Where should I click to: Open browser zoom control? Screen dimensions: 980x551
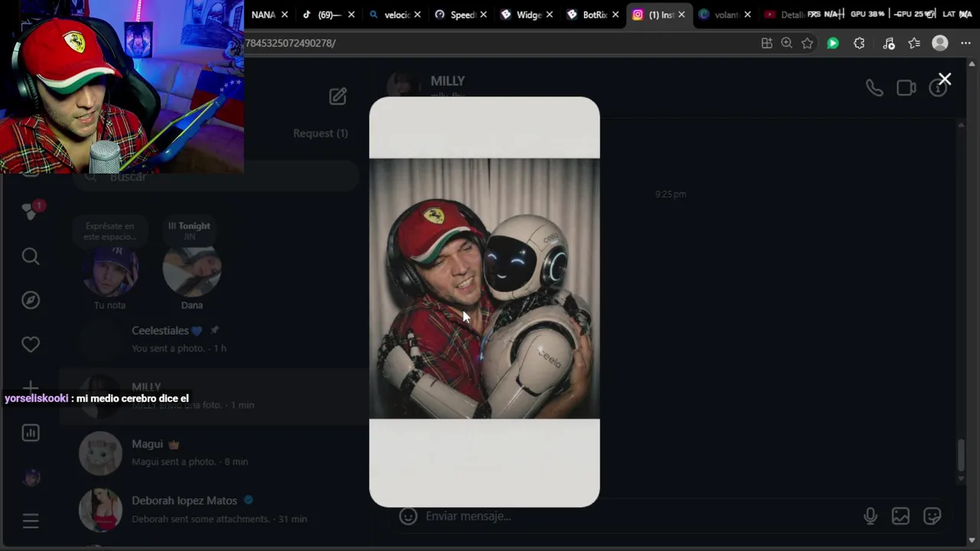pos(786,43)
